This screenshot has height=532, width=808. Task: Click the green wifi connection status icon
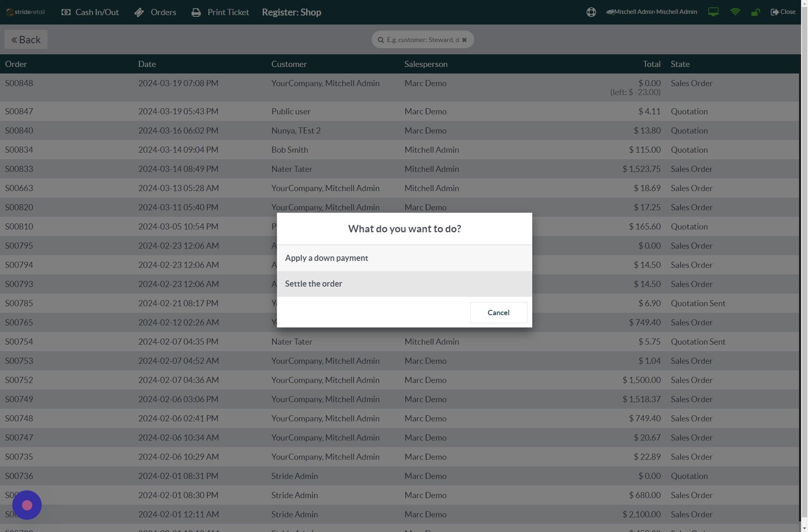[735, 12]
